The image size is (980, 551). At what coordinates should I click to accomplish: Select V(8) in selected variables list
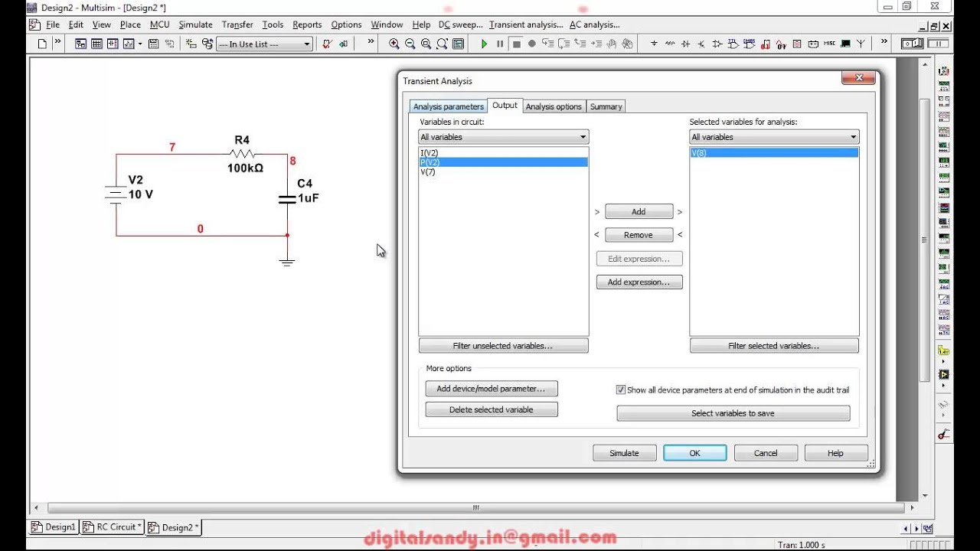click(x=774, y=153)
